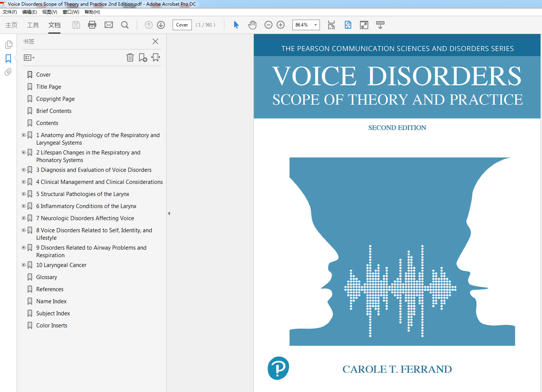Image resolution: width=542 pixels, height=392 pixels.
Task: Expand chapter 6 Inflammatory Conditions bookmark
Action: (24, 206)
